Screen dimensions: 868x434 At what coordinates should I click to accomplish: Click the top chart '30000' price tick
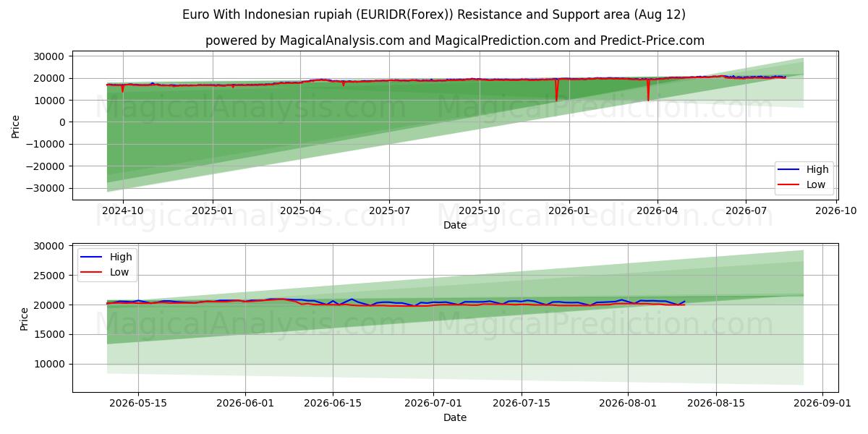[48, 56]
